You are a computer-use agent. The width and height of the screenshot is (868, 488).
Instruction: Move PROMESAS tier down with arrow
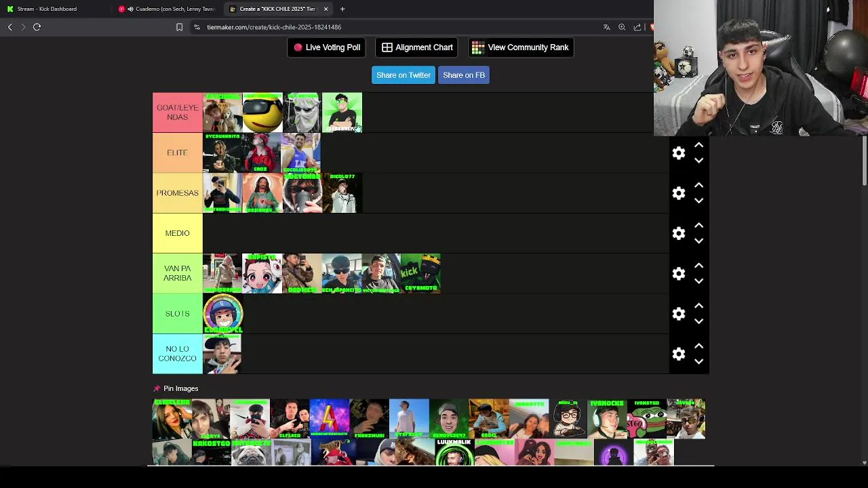698,201
